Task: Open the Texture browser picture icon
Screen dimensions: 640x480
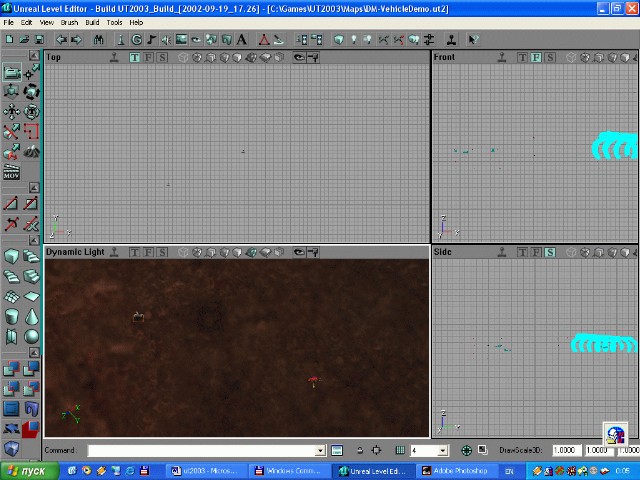Action: click(x=181, y=40)
